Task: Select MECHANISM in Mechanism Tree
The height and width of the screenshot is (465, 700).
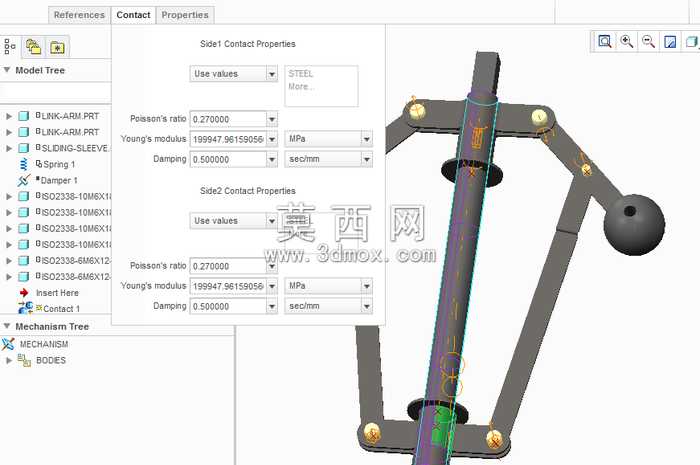Action: click(44, 344)
